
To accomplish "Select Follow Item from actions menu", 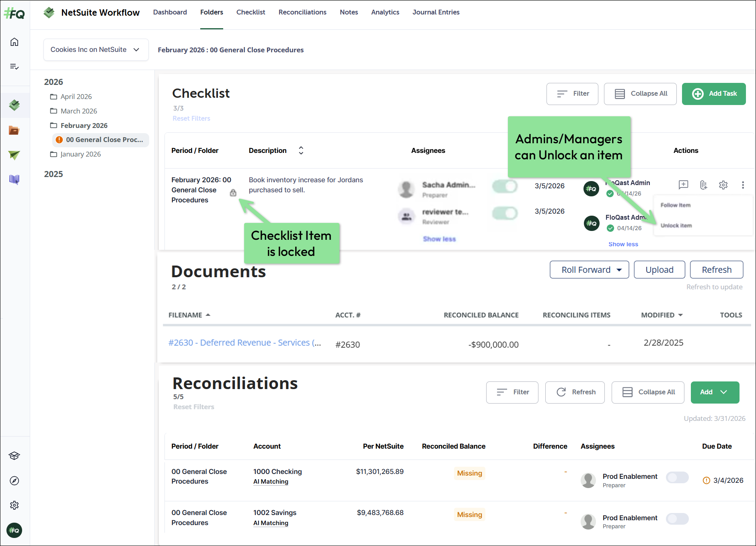I will click(x=676, y=205).
